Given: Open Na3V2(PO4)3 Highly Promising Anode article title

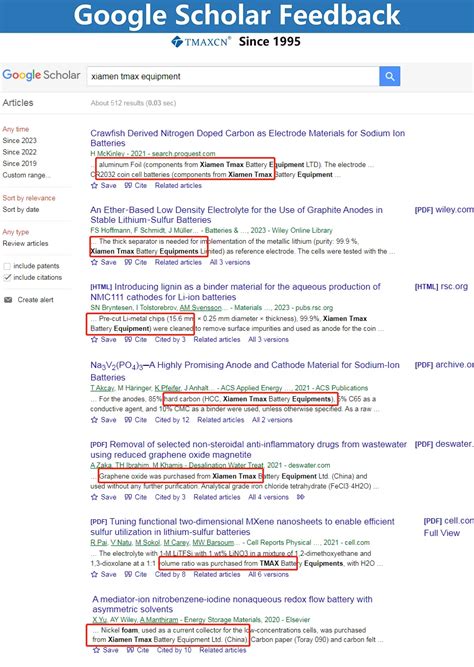Looking at the screenshot, I should (x=245, y=371).
